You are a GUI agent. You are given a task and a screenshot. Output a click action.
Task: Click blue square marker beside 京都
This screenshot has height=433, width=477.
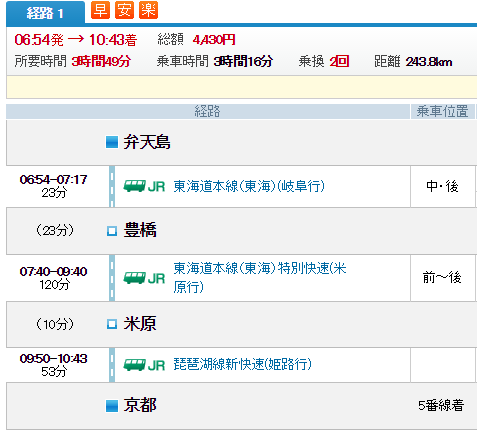click(x=112, y=406)
